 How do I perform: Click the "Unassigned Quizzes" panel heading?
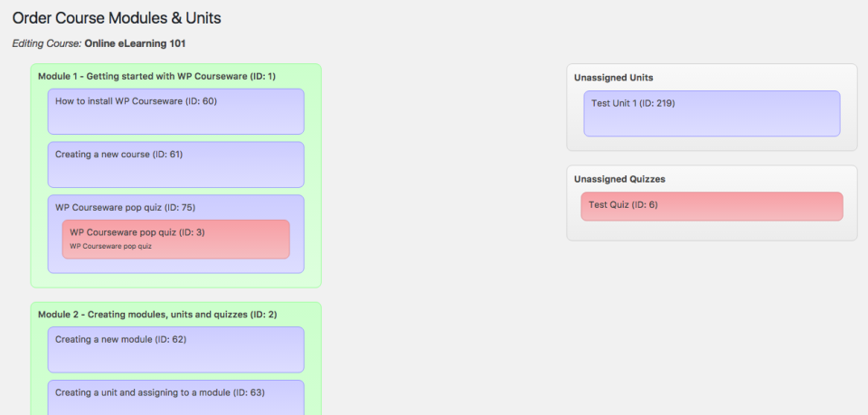pyautogui.click(x=618, y=179)
